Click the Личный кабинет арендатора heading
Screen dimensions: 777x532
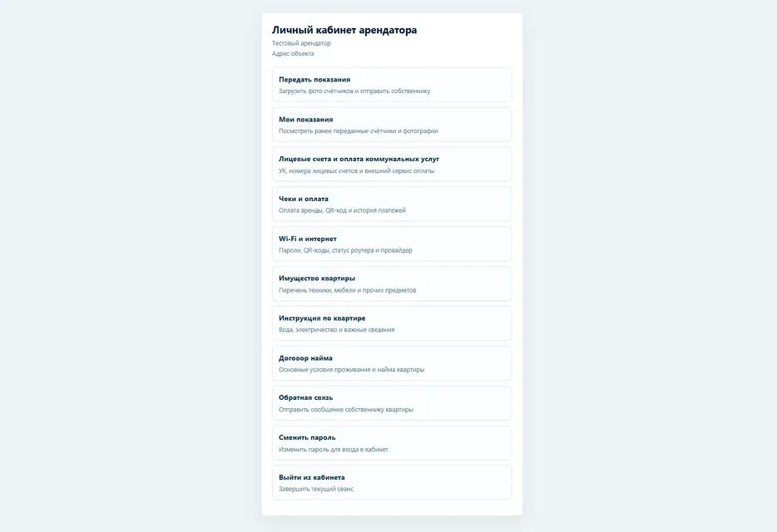(x=344, y=30)
